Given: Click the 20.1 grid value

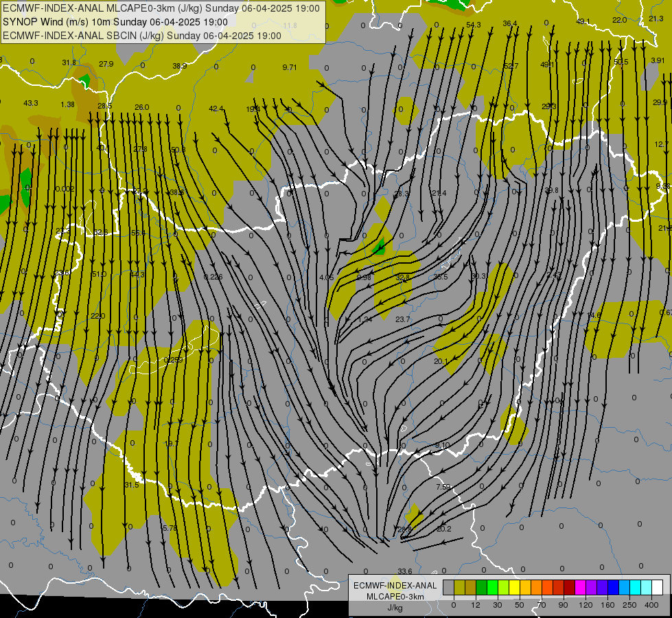Looking at the screenshot, I should pos(441,362).
